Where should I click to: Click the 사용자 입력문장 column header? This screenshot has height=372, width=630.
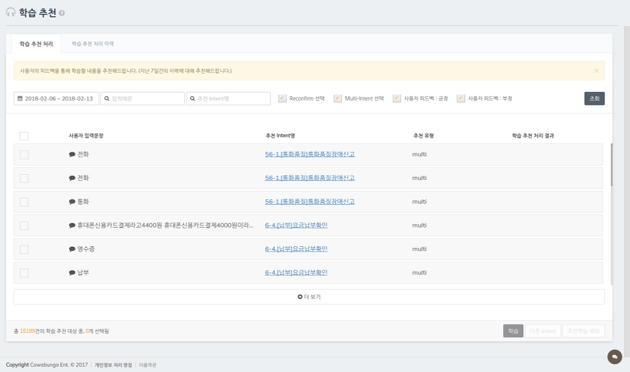coord(86,136)
